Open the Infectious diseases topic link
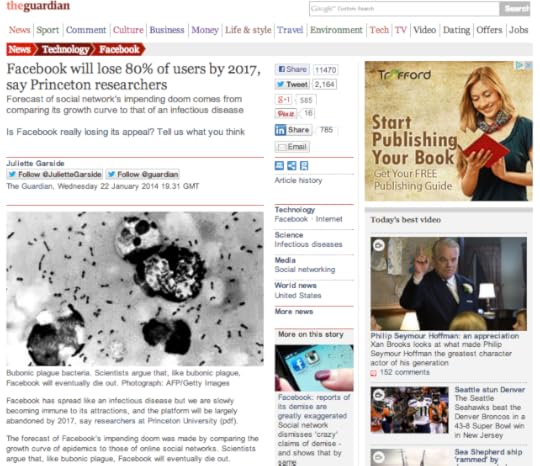The image size is (540, 466). tap(308, 244)
